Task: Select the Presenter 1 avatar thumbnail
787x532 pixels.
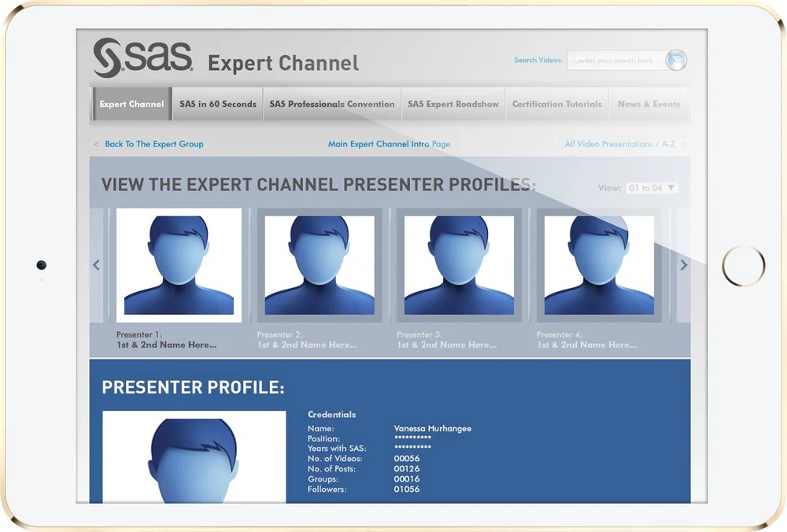Action: [x=179, y=265]
